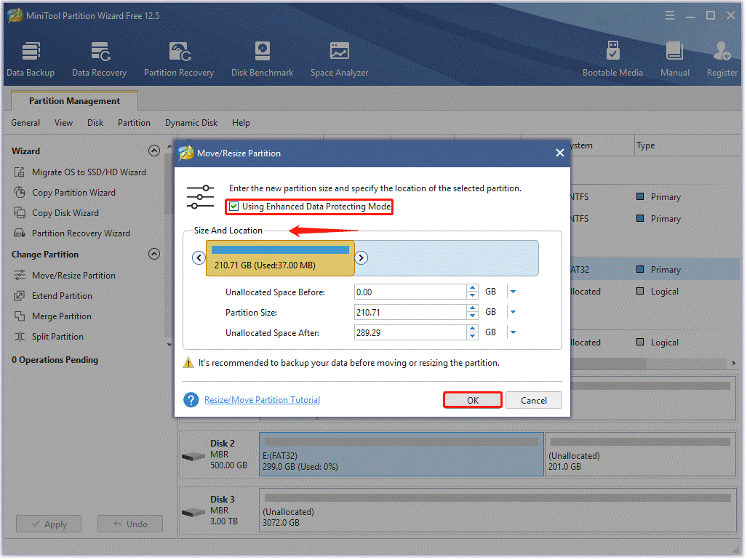Click the Disk 2 drive icon

coord(193,457)
